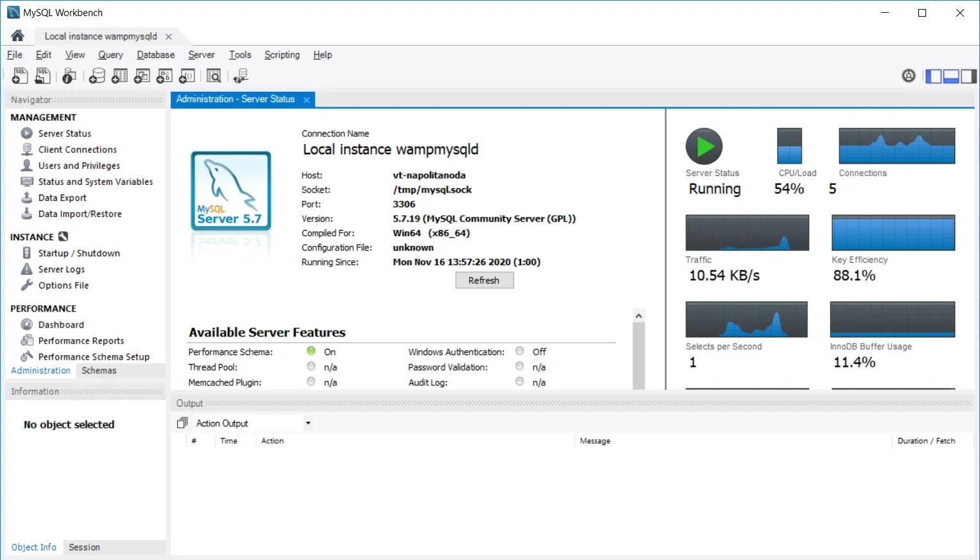Switch to the Session tab

pos(84,547)
